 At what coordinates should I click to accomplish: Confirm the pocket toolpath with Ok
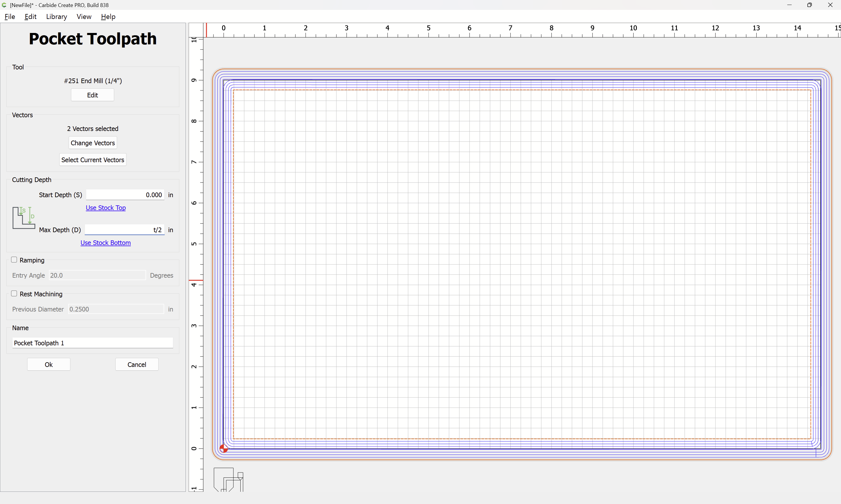click(48, 364)
